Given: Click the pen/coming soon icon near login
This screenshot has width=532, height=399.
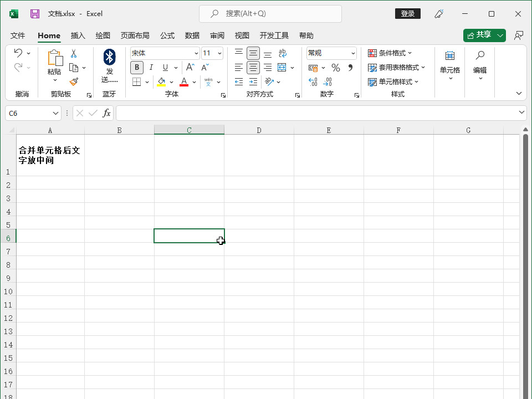Looking at the screenshot, I should 439,13.
